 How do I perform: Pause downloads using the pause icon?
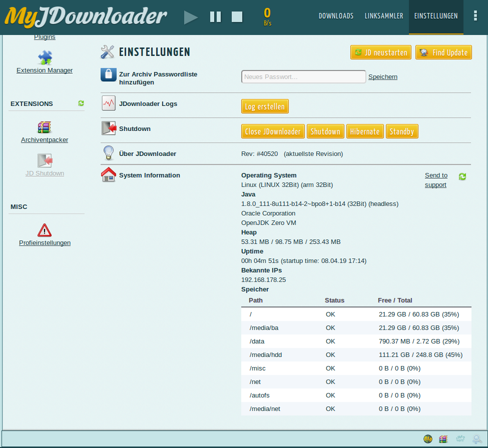point(215,17)
